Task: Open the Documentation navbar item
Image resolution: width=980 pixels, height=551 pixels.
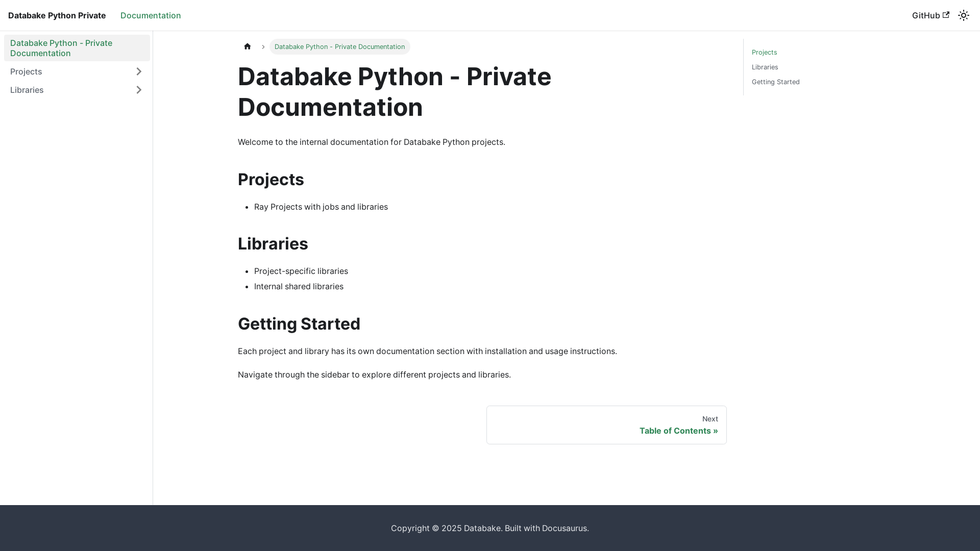Action: pos(151,15)
